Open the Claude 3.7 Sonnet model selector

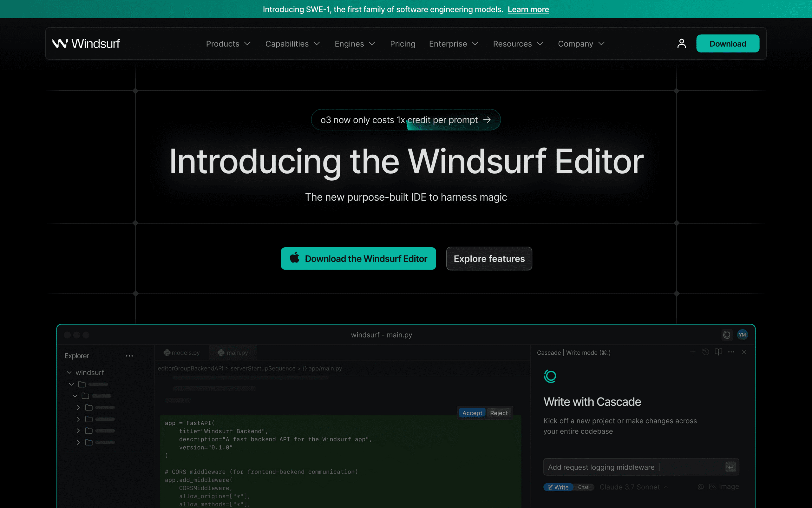[x=633, y=487]
